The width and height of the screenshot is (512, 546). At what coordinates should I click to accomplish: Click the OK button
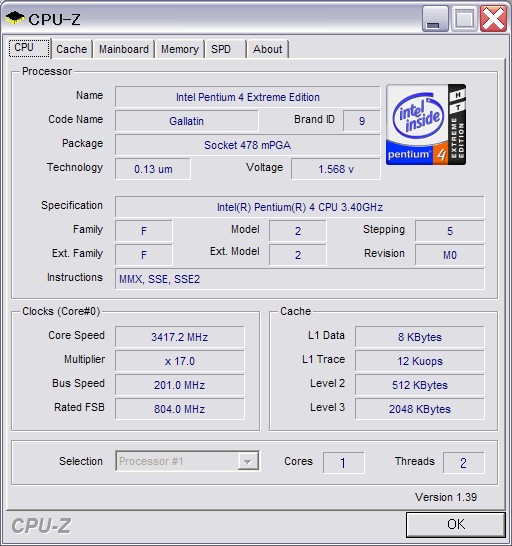coord(456,524)
